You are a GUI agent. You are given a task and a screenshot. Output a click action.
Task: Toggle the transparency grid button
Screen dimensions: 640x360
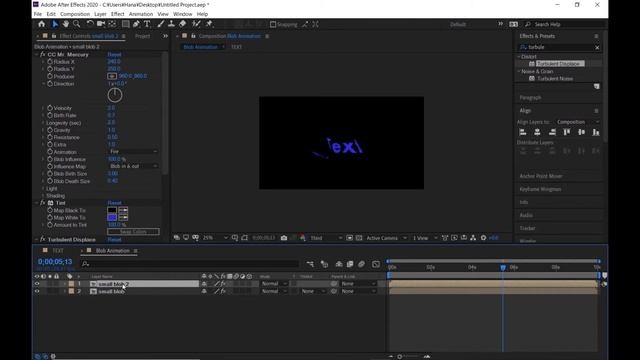tap(359, 238)
